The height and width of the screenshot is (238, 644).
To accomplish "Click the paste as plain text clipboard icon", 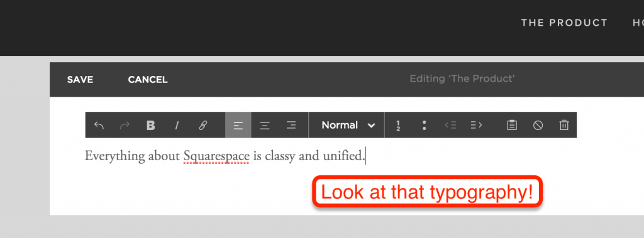I will click(512, 125).
